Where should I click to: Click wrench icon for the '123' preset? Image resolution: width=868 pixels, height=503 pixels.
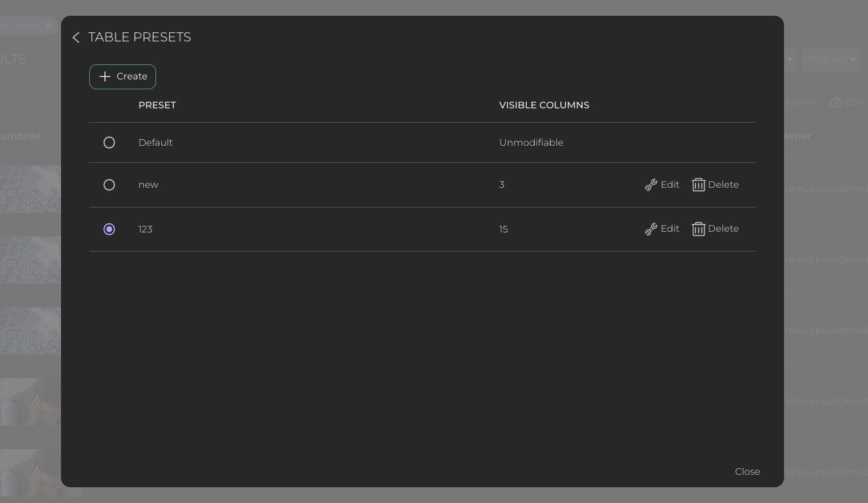651,229
